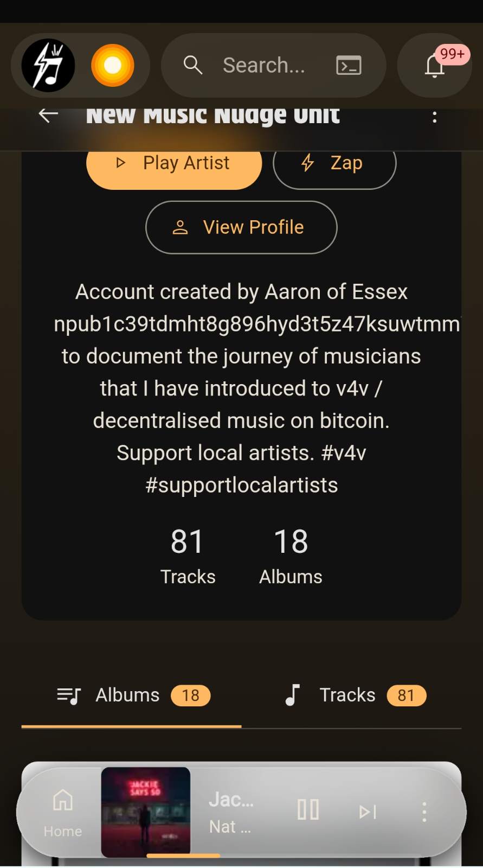This screenshot has width=483, height=868.
Task: Open the notifications bell
Action: pyautogui.click(x=434, y=66)
